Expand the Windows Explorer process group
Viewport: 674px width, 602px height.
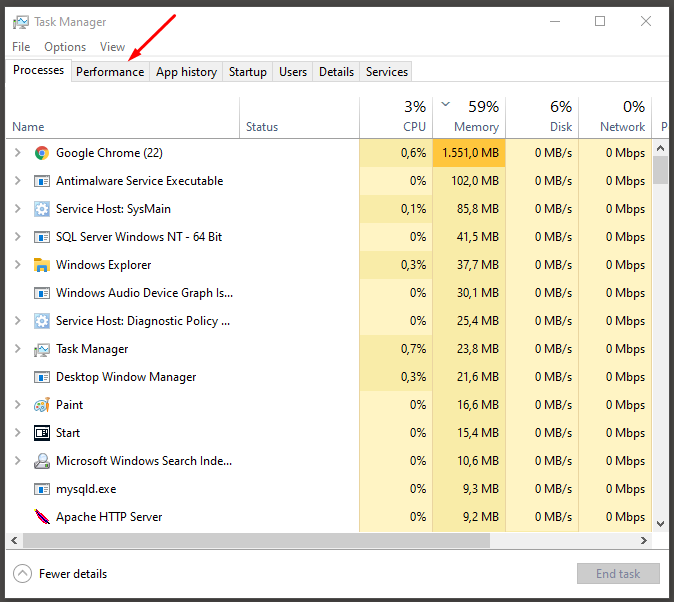pyautogui.click(x=18, y=264)
